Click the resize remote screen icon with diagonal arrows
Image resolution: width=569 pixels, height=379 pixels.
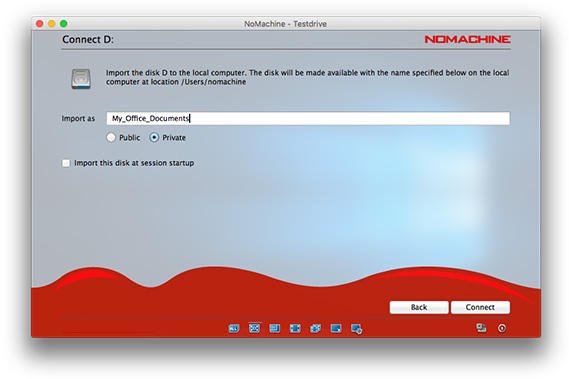coord(315,329)
